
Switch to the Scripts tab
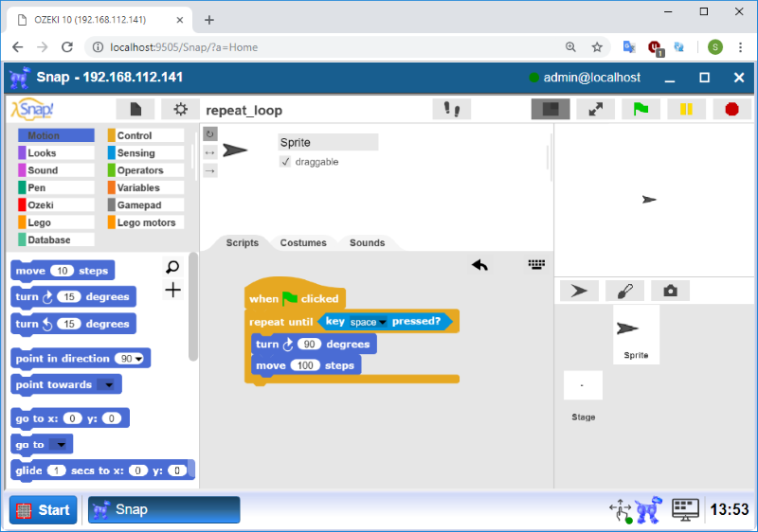click(x=243, y=243)
